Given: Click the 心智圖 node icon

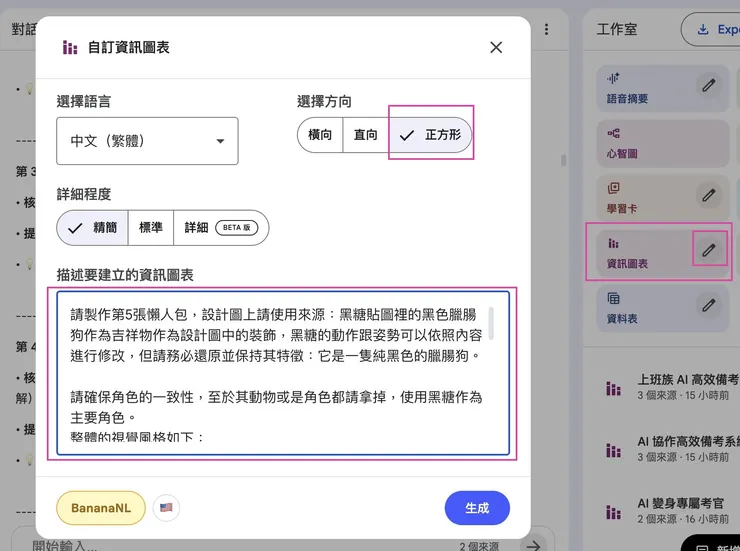Looking at the screenshot, I should (x=614, y=133).
